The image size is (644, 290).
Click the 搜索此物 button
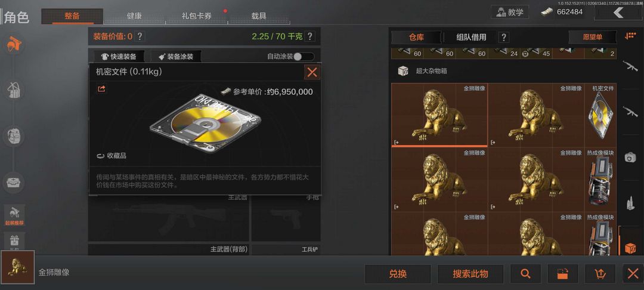(470, 273)
